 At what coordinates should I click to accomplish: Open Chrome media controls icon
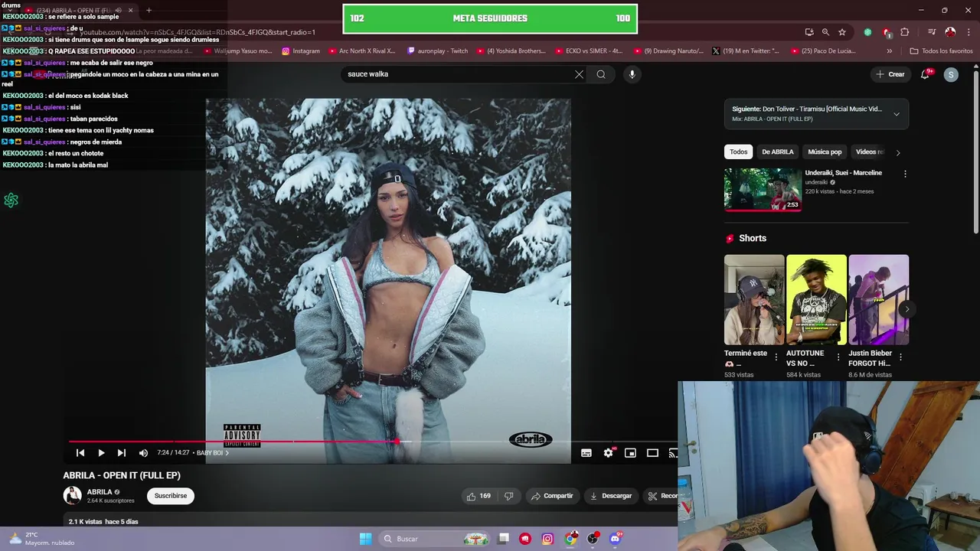click(x=932, y=32)
